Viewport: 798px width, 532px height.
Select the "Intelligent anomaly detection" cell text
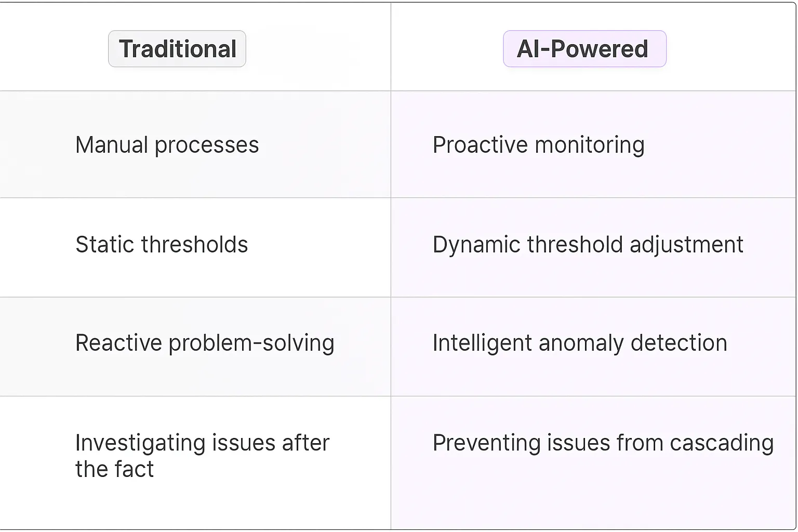click(x=579, y=343)
